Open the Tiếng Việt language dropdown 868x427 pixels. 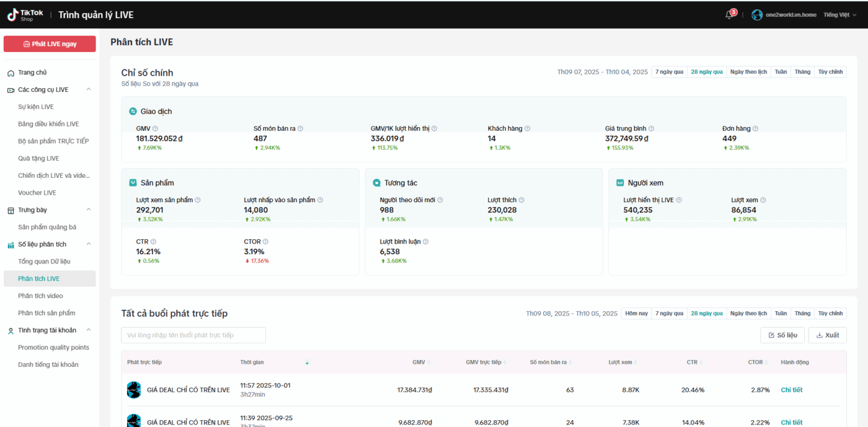pos(839,15)
